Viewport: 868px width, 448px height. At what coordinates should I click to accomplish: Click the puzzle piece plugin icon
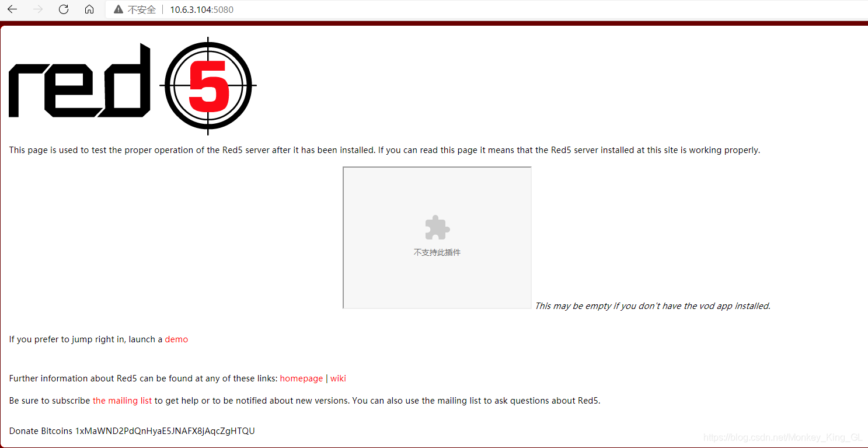coord(437,227)
